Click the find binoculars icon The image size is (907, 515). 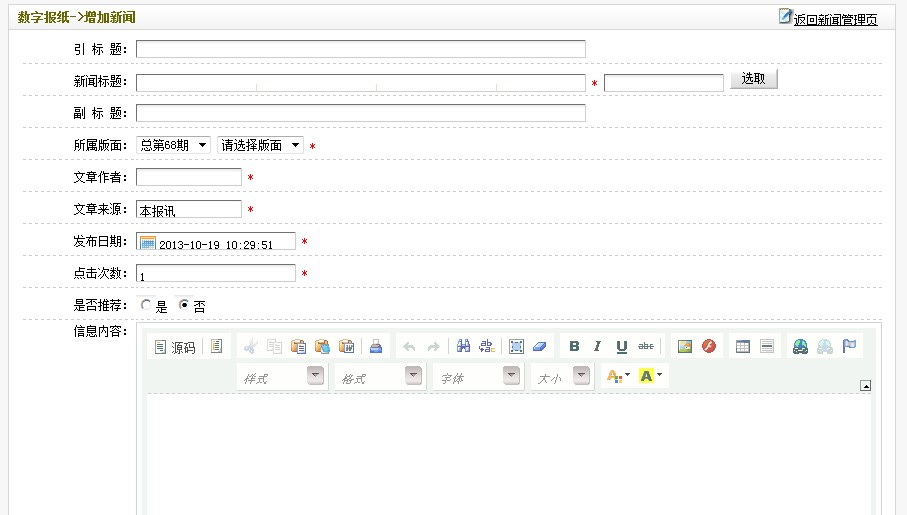tap(463, 346)
